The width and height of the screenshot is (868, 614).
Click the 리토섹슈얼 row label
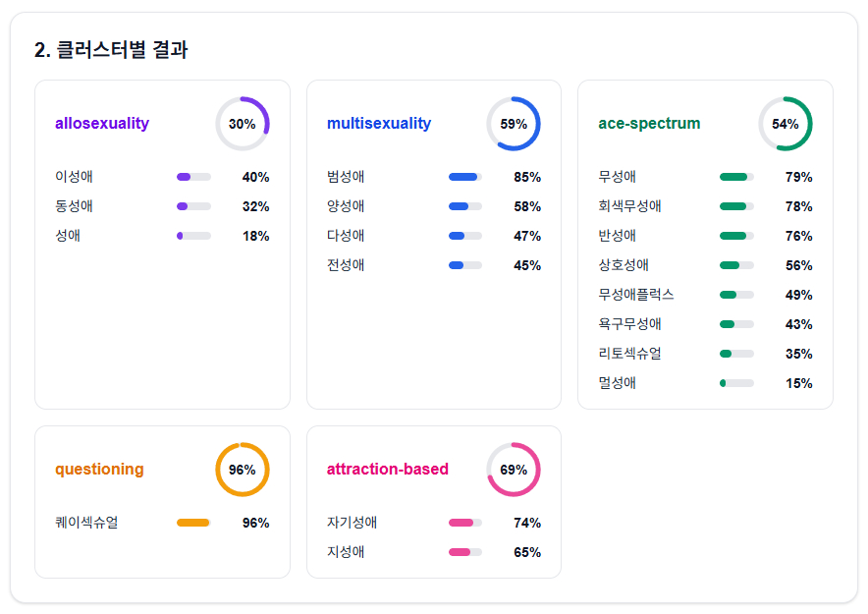pos(629,354)
